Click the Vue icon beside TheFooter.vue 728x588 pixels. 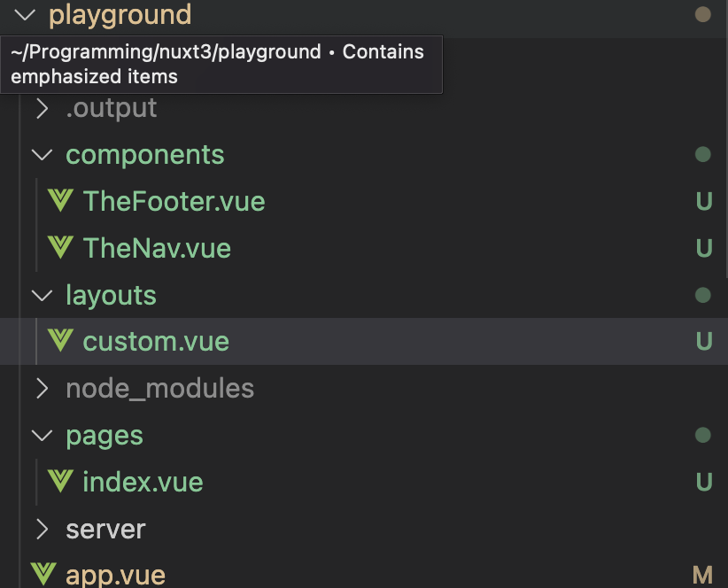point(58,201)
